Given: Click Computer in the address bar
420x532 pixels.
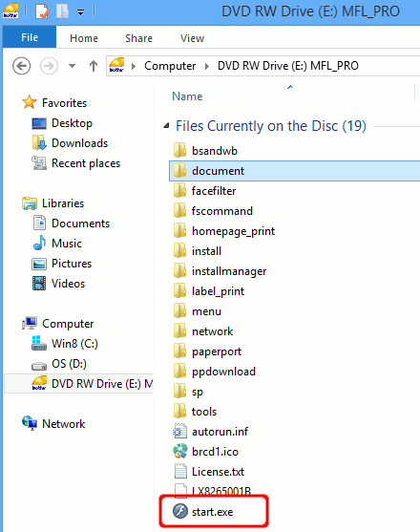Looking at the screenshot, I should 170,66.
